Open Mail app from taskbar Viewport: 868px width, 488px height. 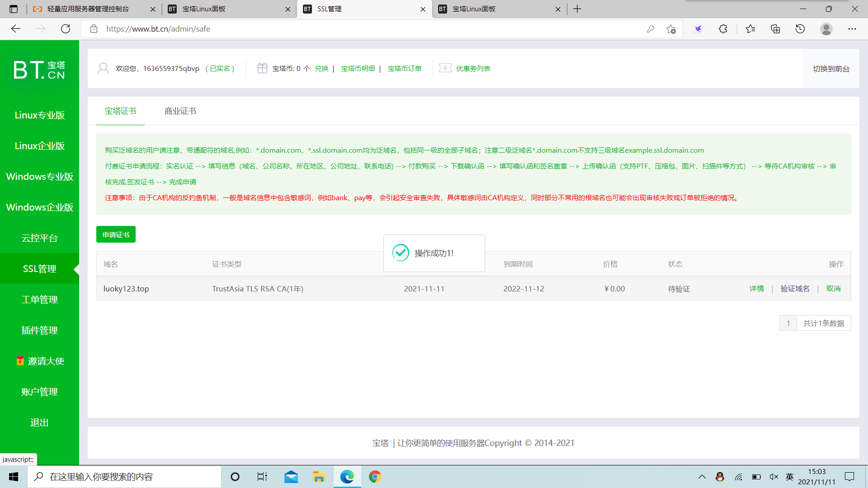(x=291, y=477)
